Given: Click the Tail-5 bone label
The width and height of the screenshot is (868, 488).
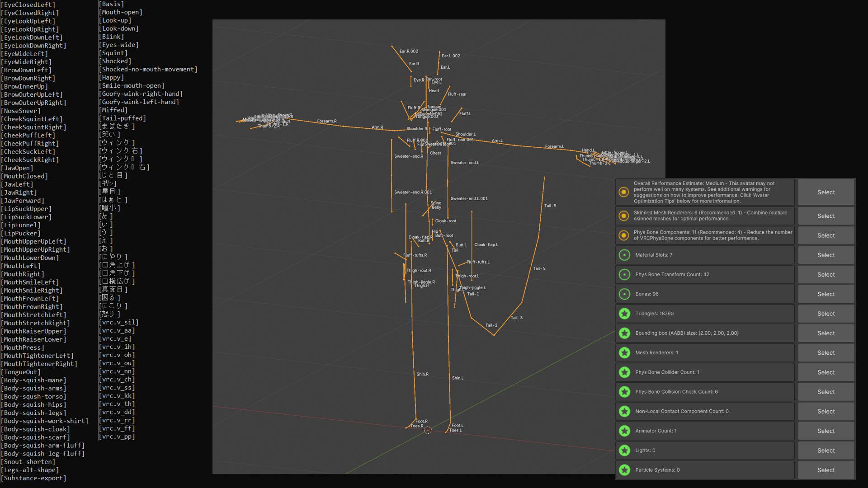Looking at the screenshot, I should [550, 206].
